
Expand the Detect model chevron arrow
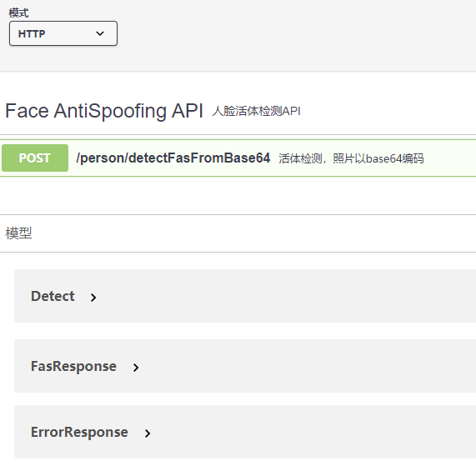click(x=93, y=298)
